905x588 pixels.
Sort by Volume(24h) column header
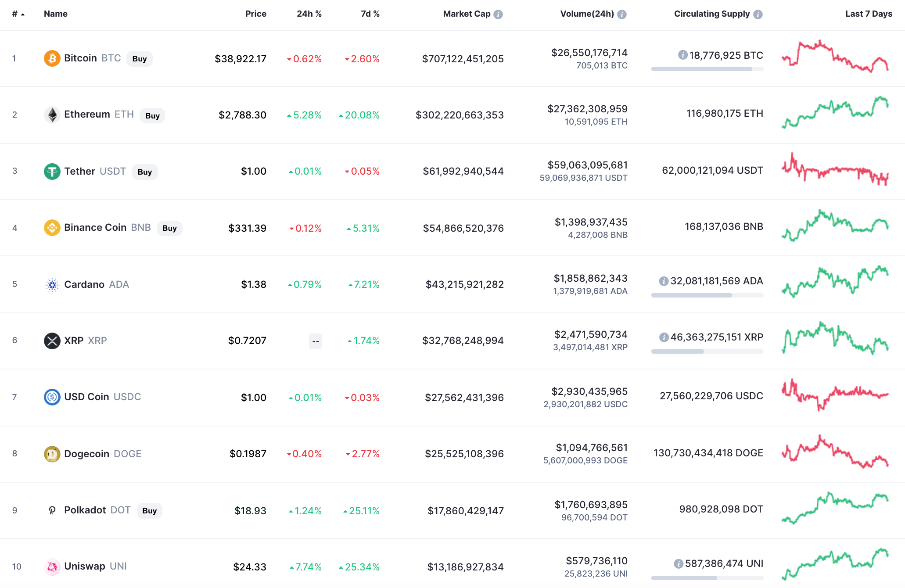tap(587, 14)
